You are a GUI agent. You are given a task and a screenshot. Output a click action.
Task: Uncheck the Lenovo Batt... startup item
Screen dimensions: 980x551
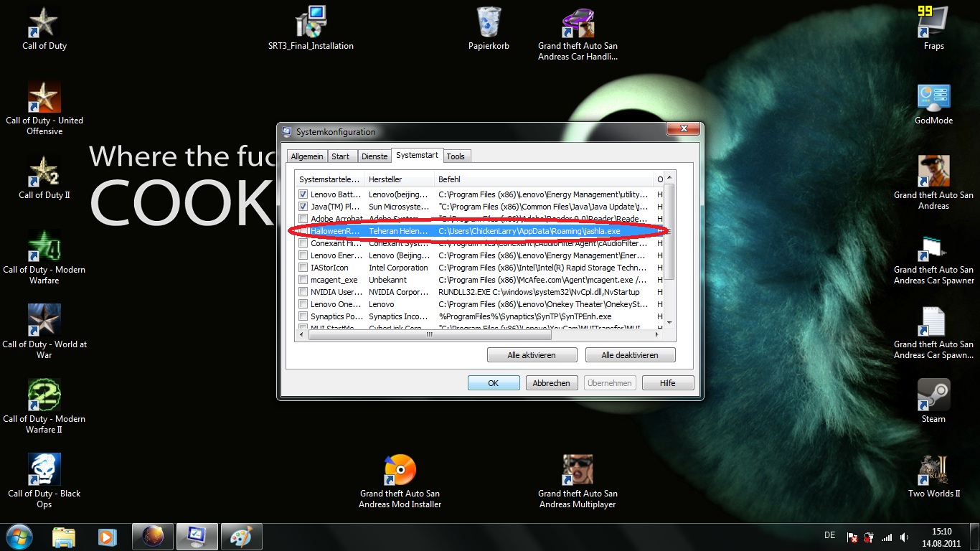303,194
